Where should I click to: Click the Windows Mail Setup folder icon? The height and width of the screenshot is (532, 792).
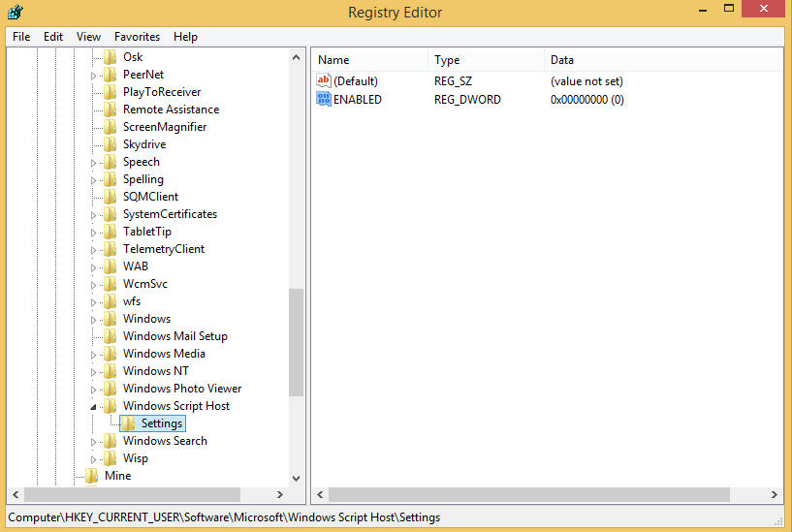[x=111, y=336]
